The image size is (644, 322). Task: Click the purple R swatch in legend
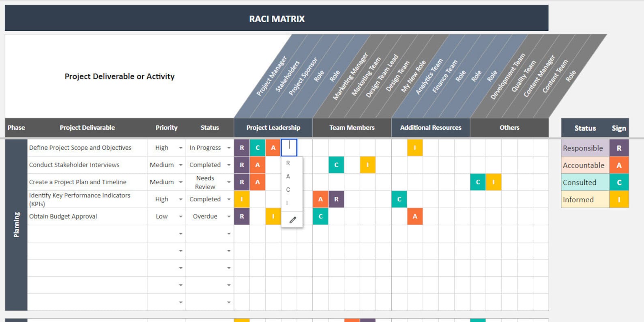click(x=619, y=148)
